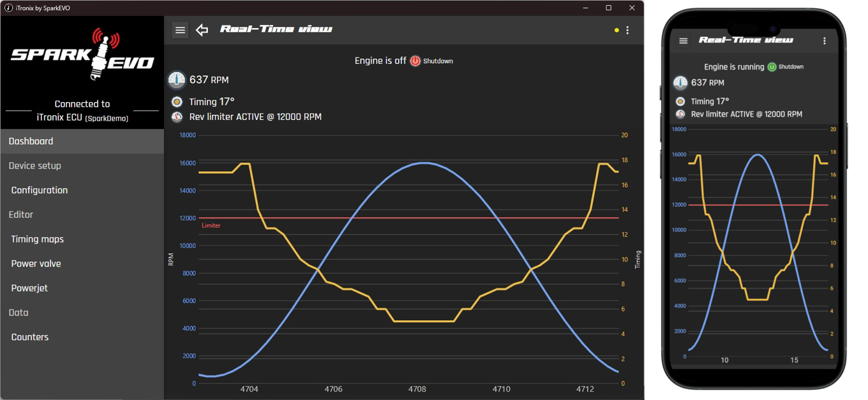Toggle the green Shutdown power button on the phone
The width and height of the screenshot is (868, 400).
(772, 67)
